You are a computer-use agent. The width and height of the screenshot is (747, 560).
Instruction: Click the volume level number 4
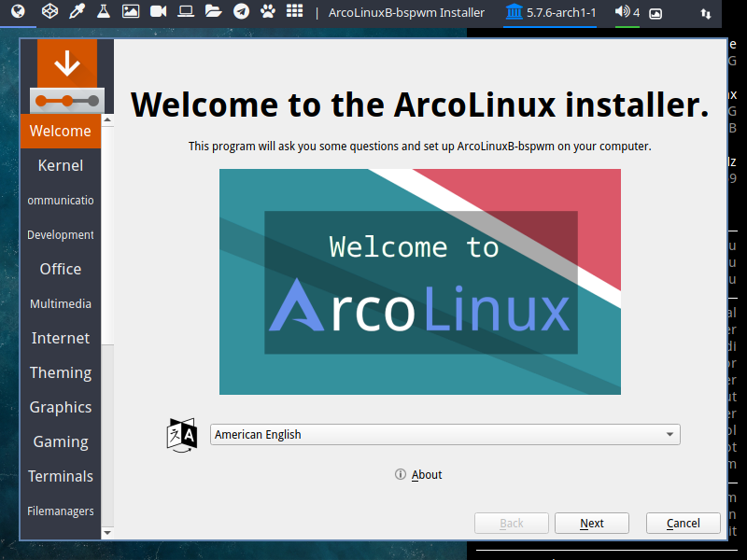[636, 13]
